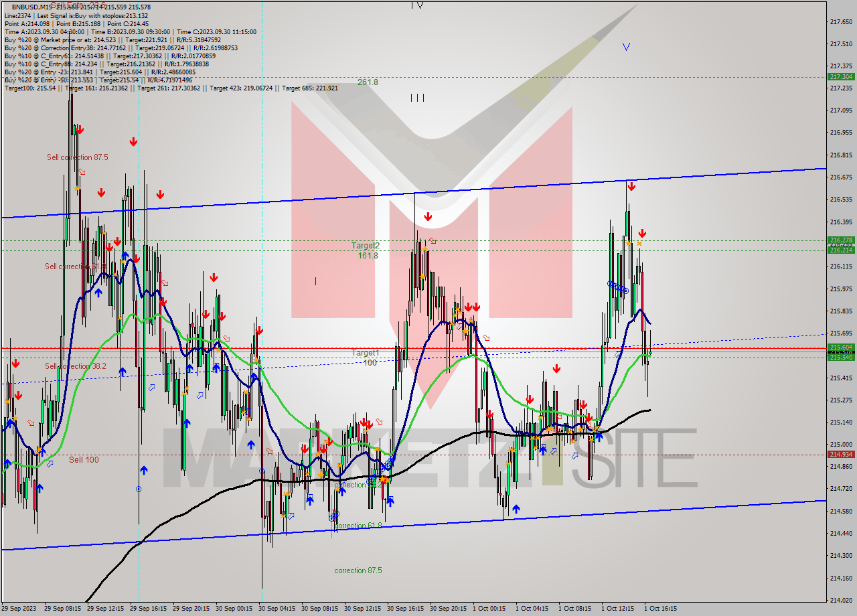Click the 'Sell correction 38.2' label
The width and height of the screenshot is (857, 616).
76,366
